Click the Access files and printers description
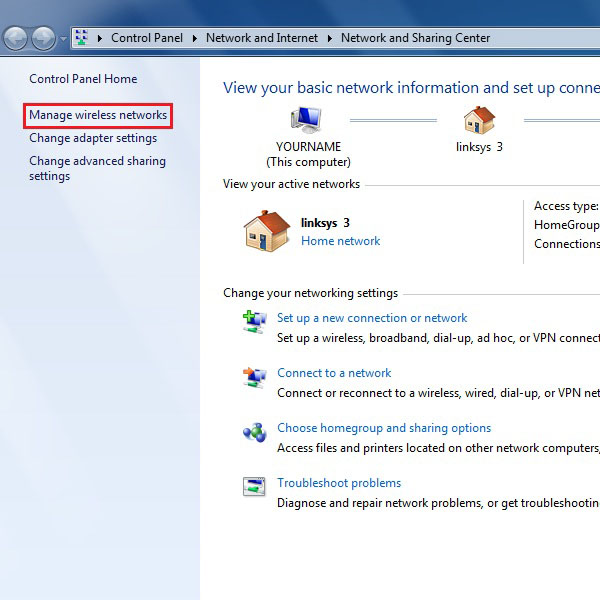The image size is (600, 600). pyautogui.click(x=439, y=448)
